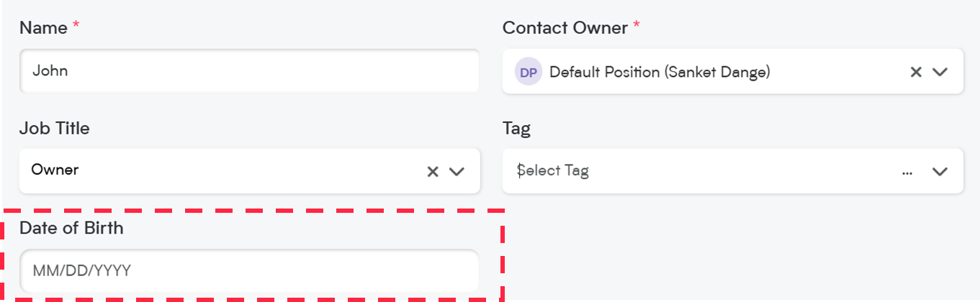980x302 pixels.
Task: Click the Name field label
Action: tap(42, 28)
